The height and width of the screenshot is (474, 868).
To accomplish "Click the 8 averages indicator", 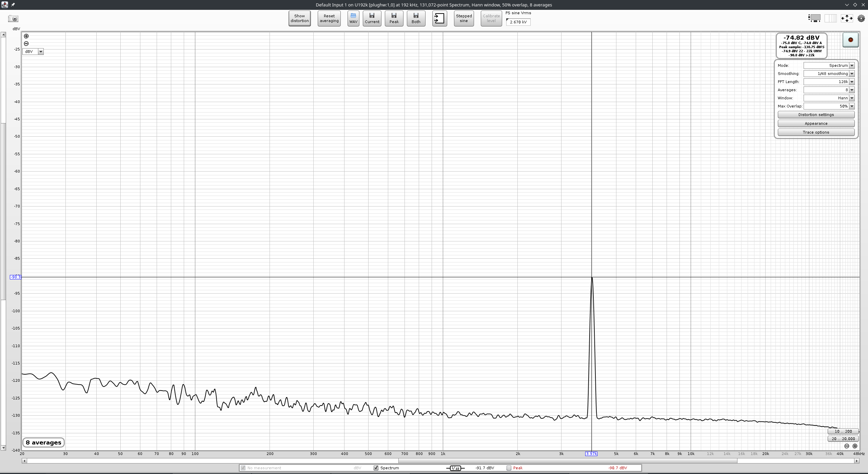I will click(x=43, y=442).
